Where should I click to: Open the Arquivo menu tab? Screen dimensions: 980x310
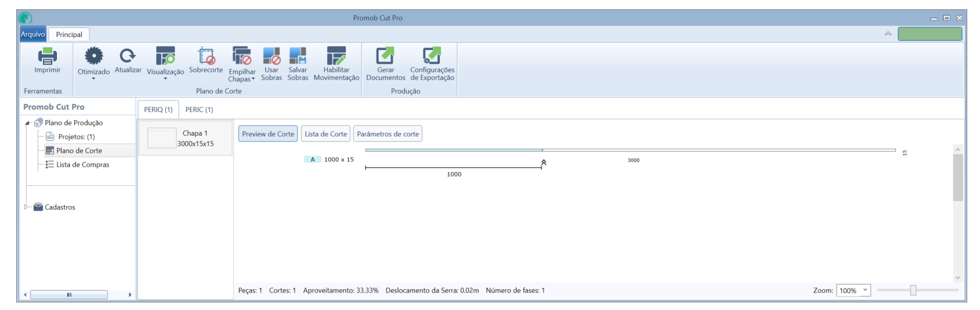(33, 34)
